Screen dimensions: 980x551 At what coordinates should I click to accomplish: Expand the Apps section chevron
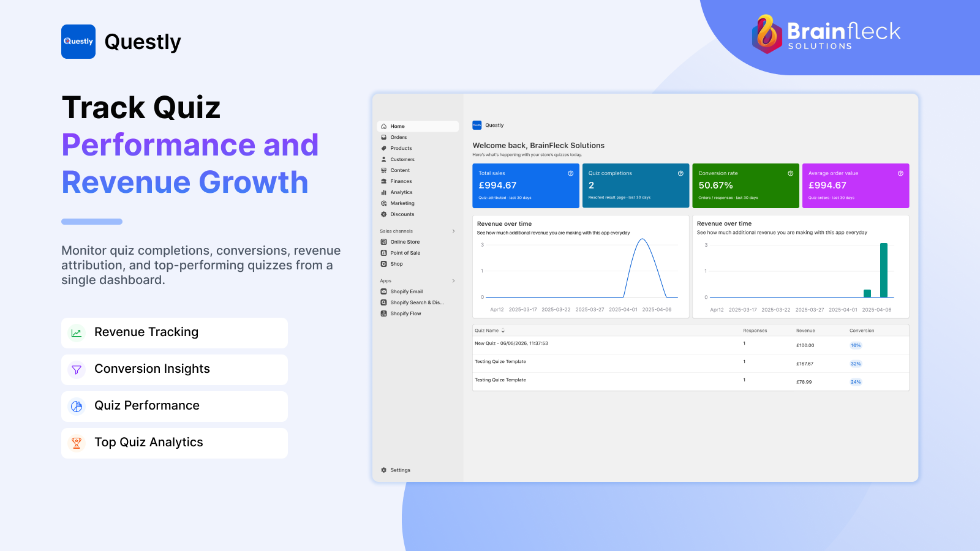click(454, 281)
